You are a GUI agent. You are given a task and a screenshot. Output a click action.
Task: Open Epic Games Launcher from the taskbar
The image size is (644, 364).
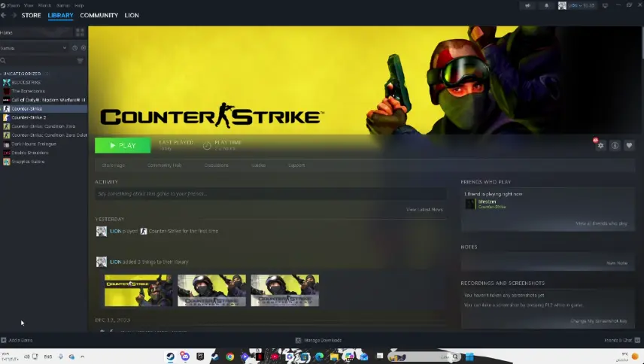click(200, 356)
